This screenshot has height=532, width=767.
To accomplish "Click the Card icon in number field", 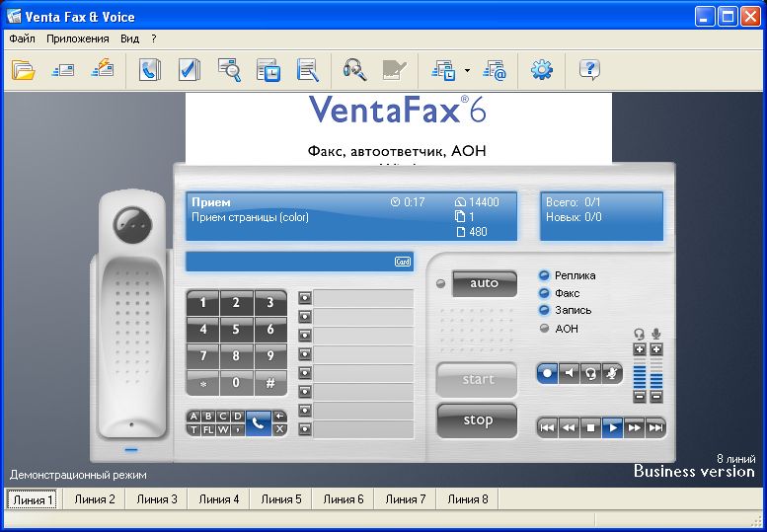I will tap(403, 262).
